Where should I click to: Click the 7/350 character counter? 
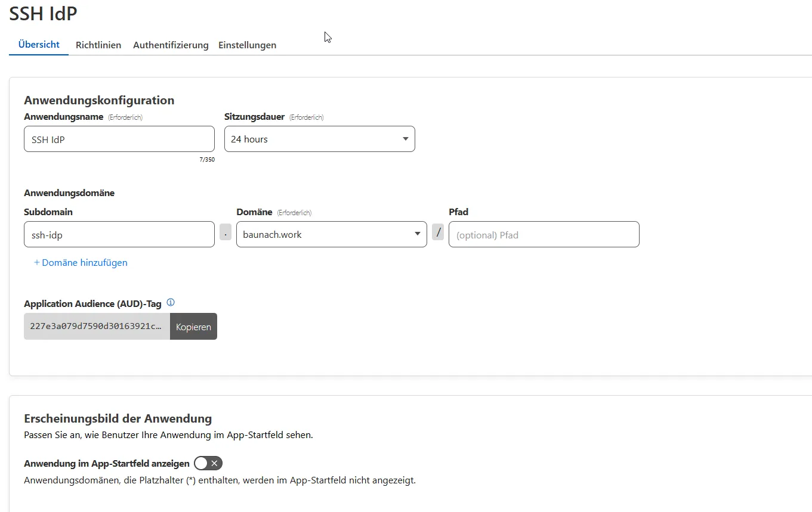click(207, 160)
